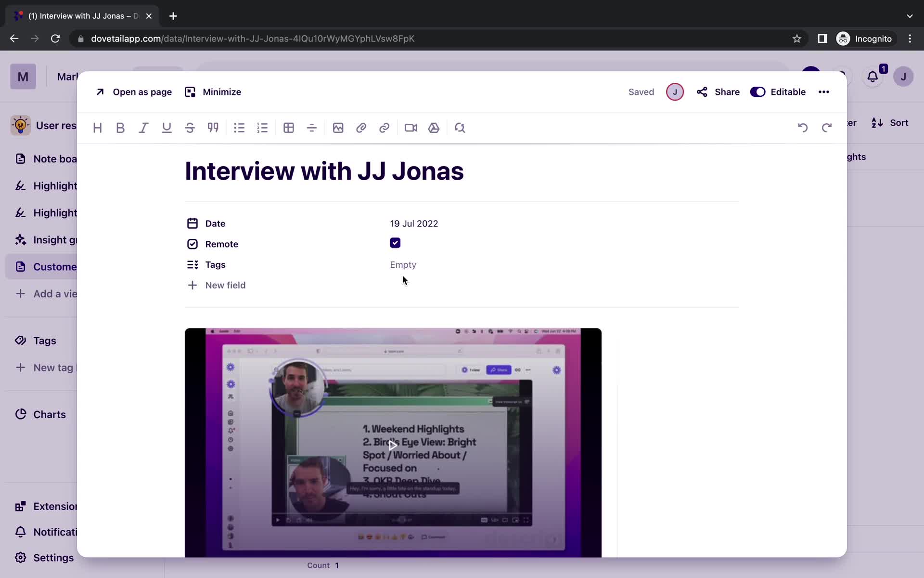Click the table insert icon
This screenshot has width=924, height=578.
tap(289, 128)
